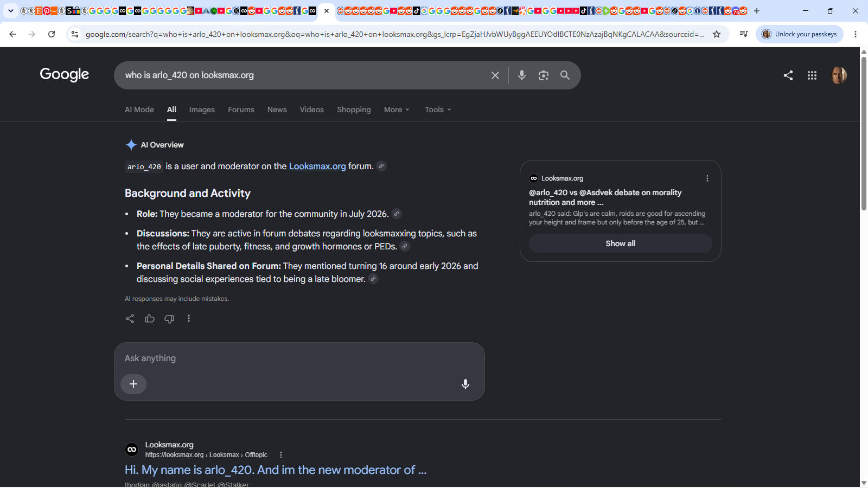The height and width of the screenshot is (488, 868).
Task: Switch to AI Mode tab
Action: click(x=139, y=110)
